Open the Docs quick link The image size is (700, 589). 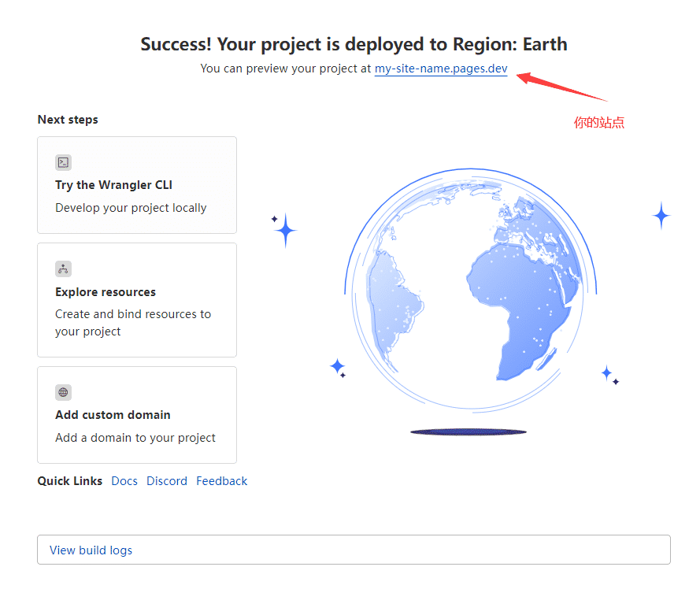pos(124,481)
